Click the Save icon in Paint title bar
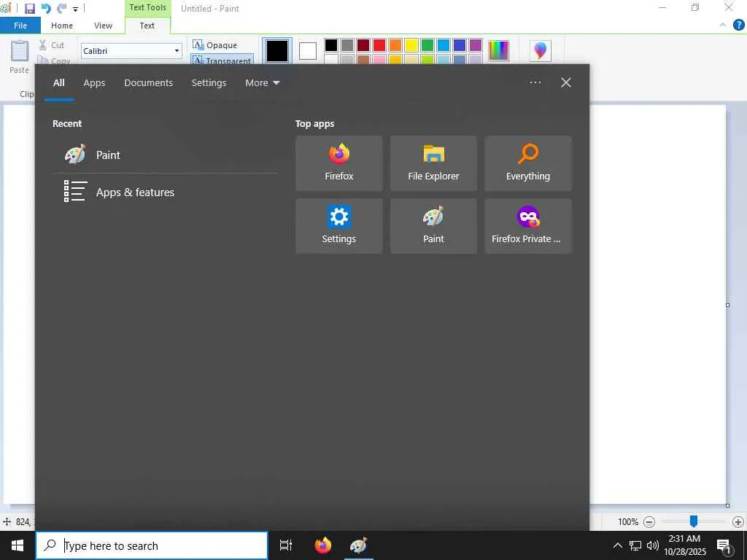 29,9
